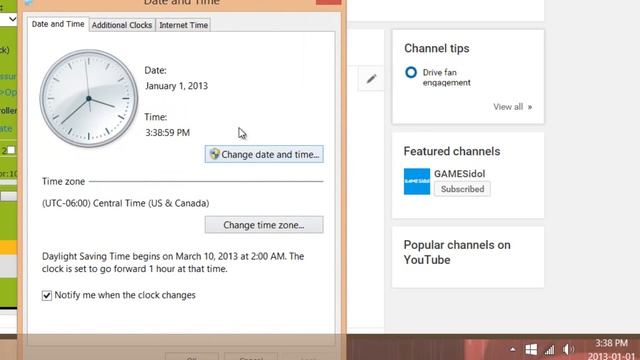The image size is (640, 360).
Task: Open dropdown arrow in left background window
Action: (x=12, y=19)
